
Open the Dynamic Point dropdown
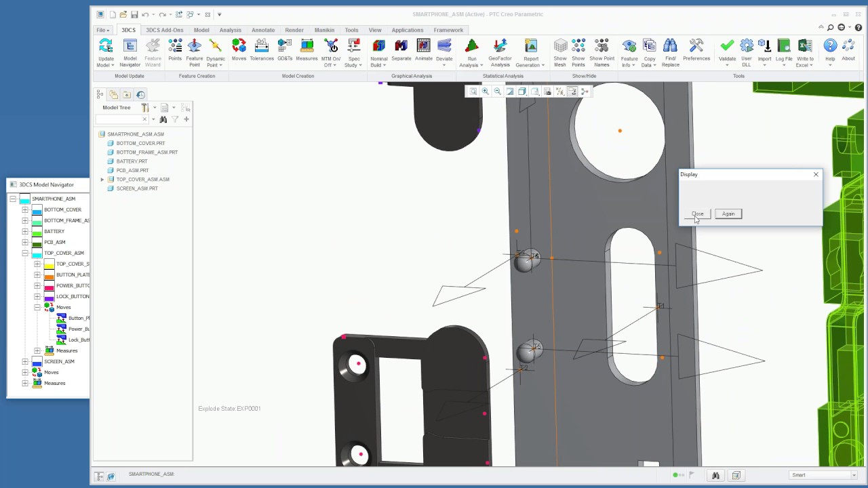(x=222, y=65)
